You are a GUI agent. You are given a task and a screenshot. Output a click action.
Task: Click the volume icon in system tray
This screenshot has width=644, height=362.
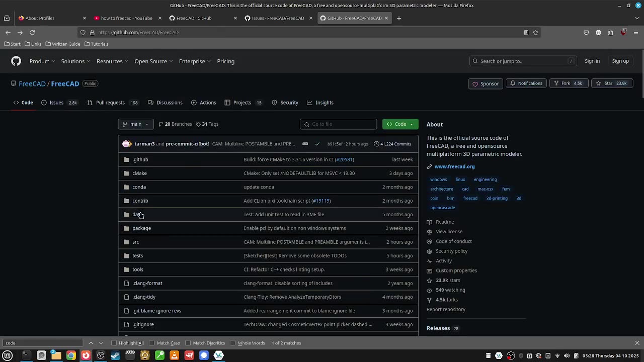coord(567,356)
